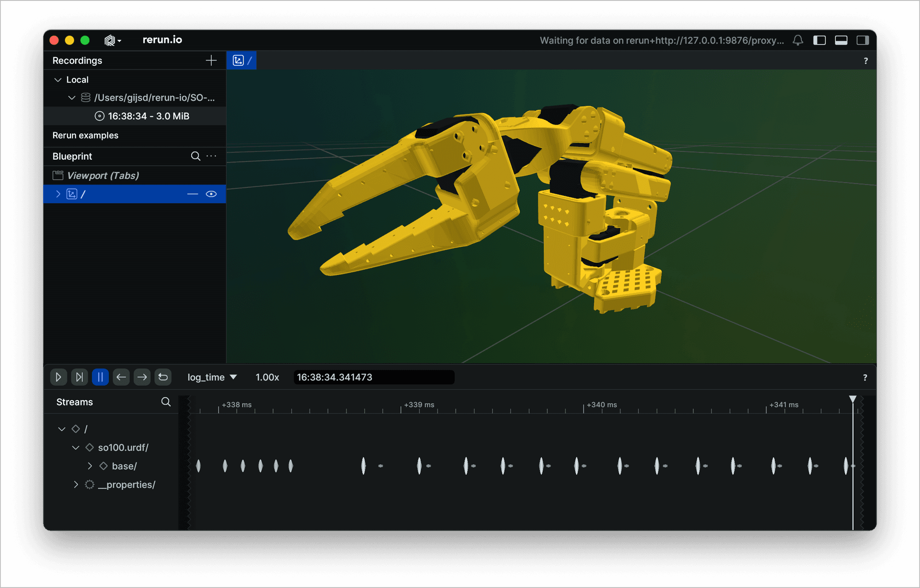Switch to the / viewport tab
Viewport: 920px width, 588px height.
(x=241, y=60)
